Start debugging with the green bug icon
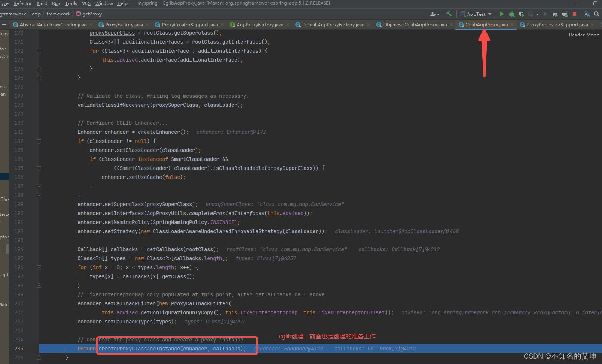This screenshot has height=364, width=602. [512, 14]
